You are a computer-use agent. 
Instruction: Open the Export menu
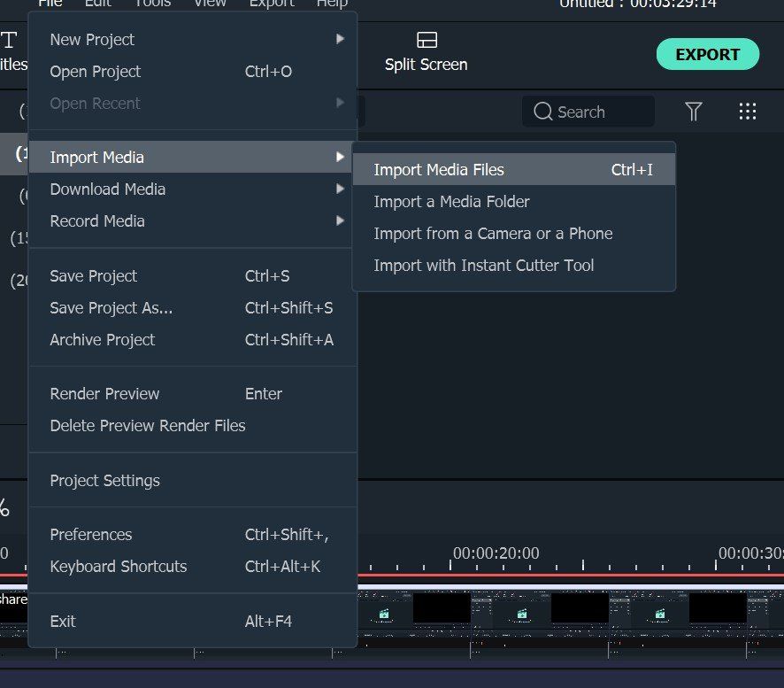[x=272, y=3]
